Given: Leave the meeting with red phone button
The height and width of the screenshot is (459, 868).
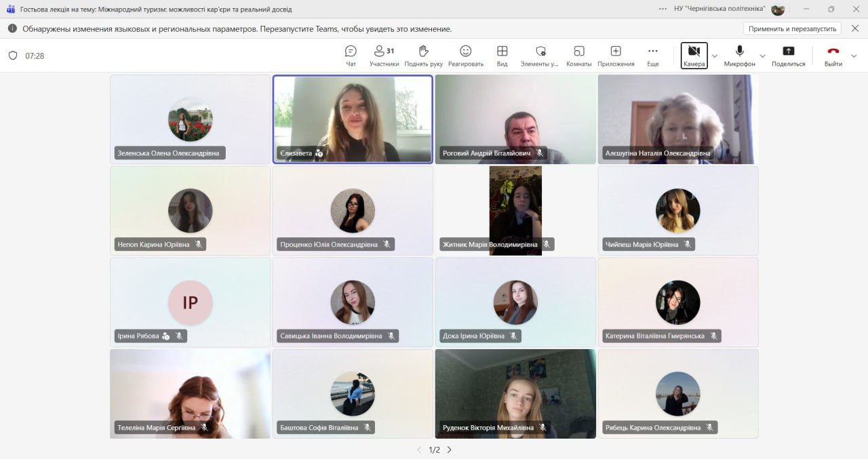Looking at the screenshot, I should click(x=833, y=54).
